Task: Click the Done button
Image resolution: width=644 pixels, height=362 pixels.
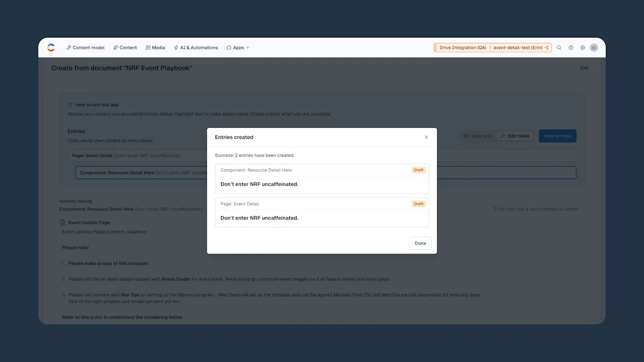Action: 420,243
